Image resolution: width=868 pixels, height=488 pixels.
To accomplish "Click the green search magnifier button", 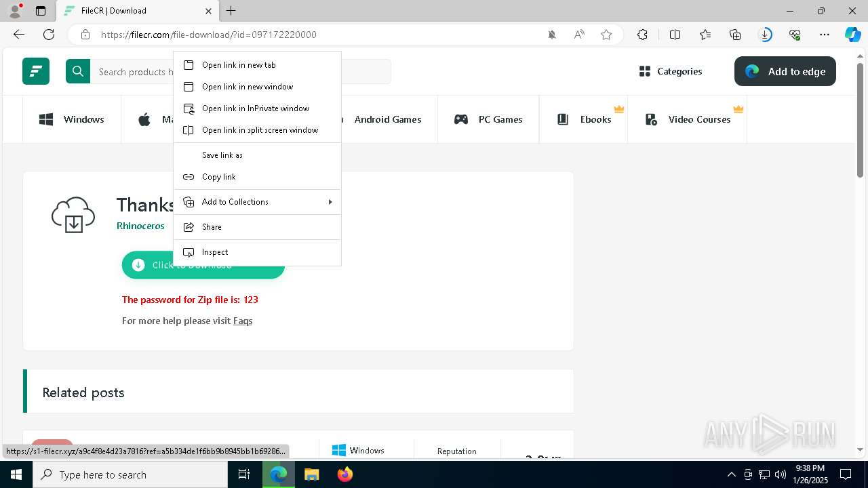I will pyautogui.click(x=78, y=71).
